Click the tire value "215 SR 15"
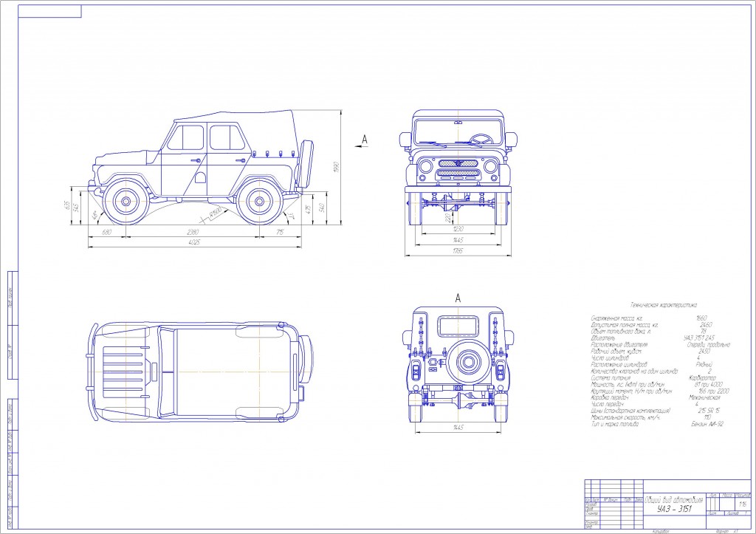The width and height of the screenshot is (756, 534). tap(709, 411)
